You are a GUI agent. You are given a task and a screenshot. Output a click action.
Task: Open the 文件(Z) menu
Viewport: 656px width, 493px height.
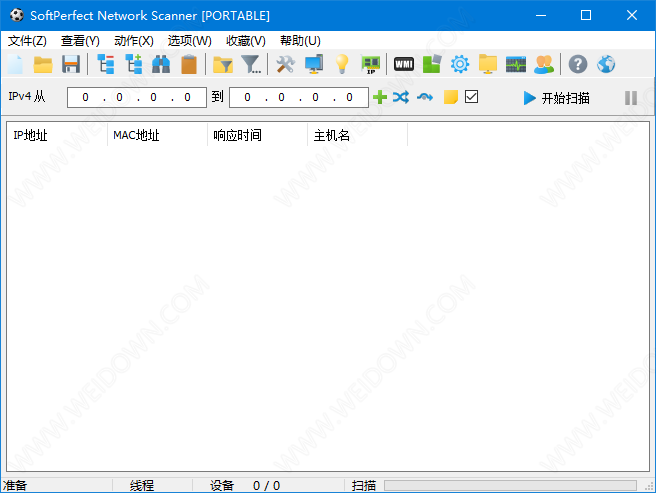(x=27, y=41)
